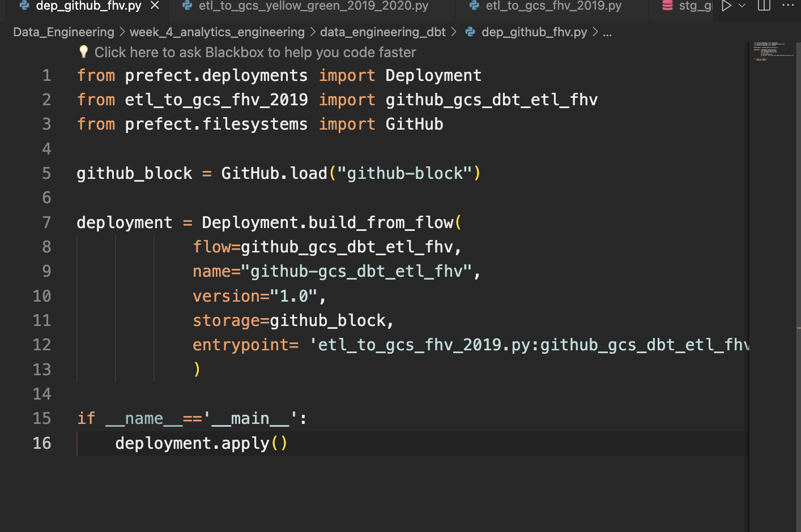
Task: Click the "github-gcs_dbt_etl_fhv" name string
Action: click(357, 272)
